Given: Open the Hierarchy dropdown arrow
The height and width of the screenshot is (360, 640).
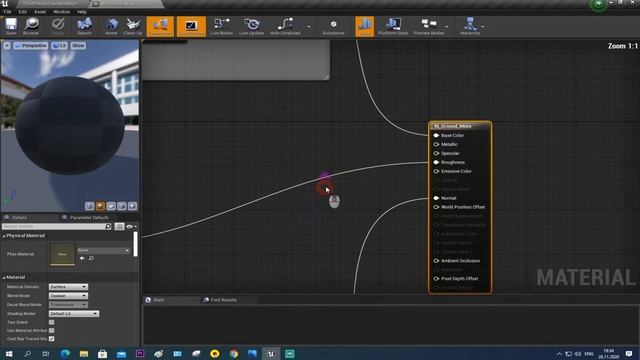Looking at the screenshot, I should point(483,27).
